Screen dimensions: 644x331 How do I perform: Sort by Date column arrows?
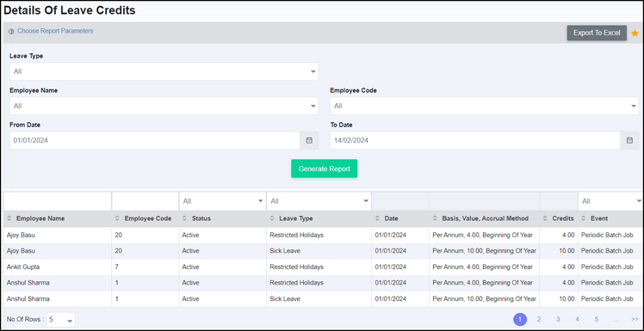click(x=377, y=218)
